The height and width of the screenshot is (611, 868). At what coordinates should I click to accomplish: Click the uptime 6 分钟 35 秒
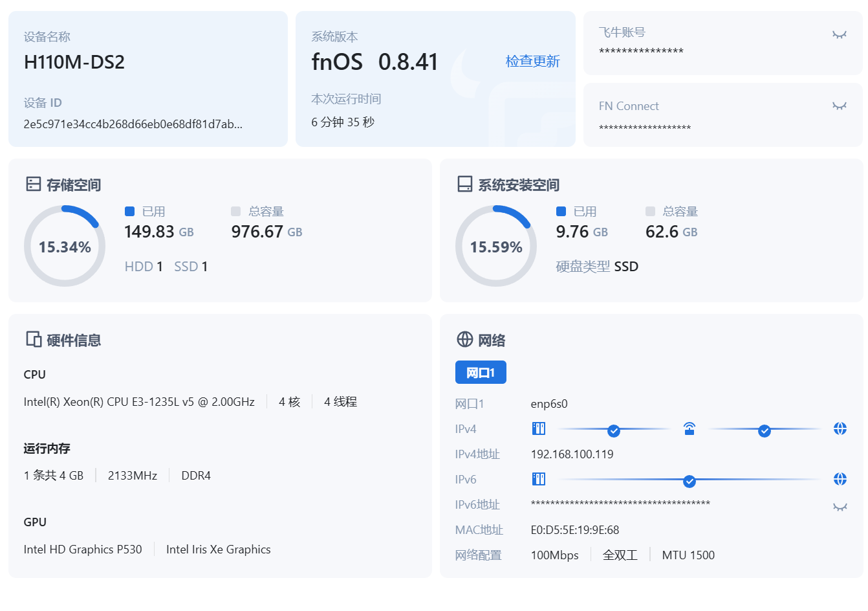[x=343, y=122]
